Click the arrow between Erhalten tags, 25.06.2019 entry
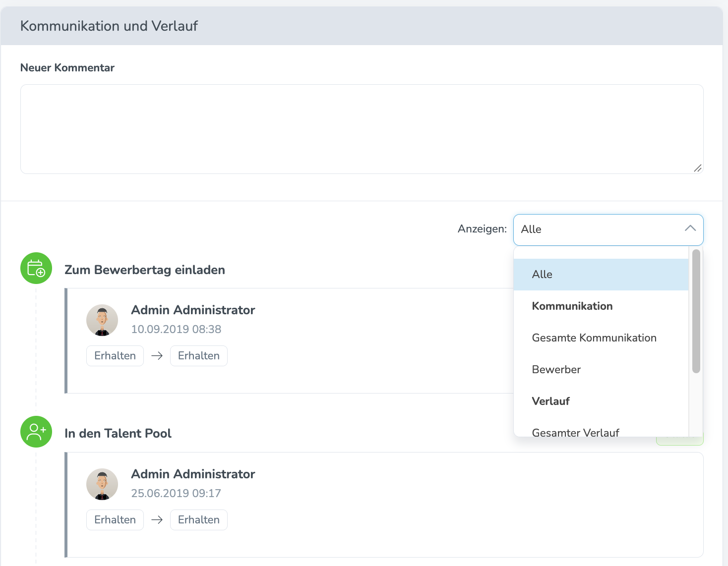Screen dimensions: 728x566 pyautogui.click(x=157, y=520)
